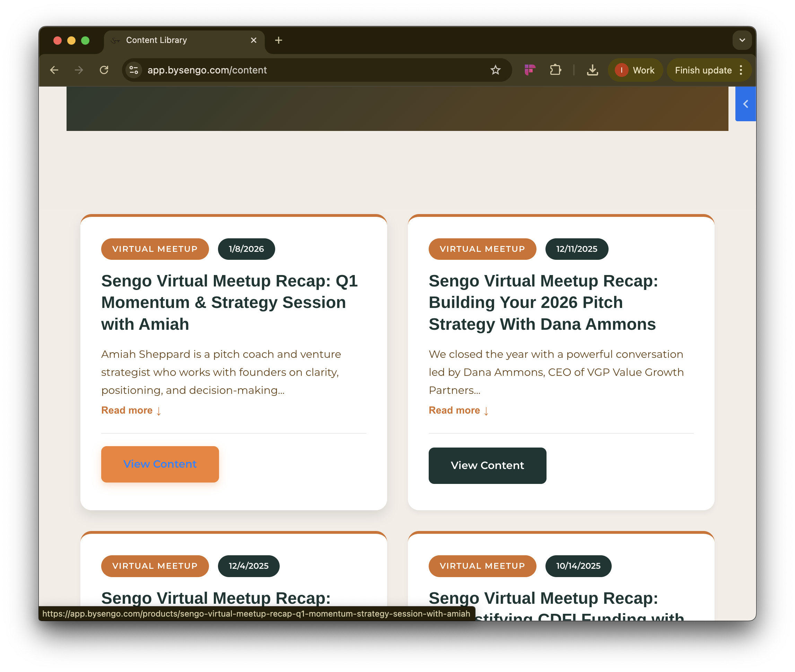Select the Content Library tab
The image size is (795, 672).
pos(156,40)
